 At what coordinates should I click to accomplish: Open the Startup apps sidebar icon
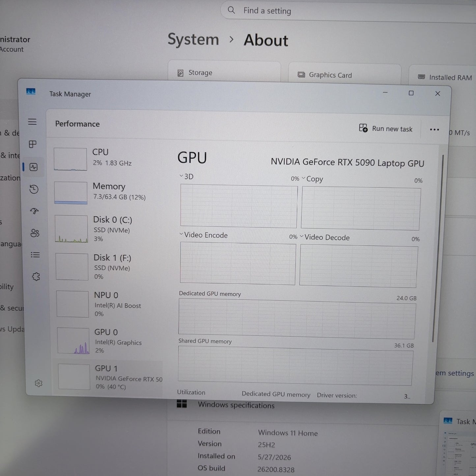(35, 211)
